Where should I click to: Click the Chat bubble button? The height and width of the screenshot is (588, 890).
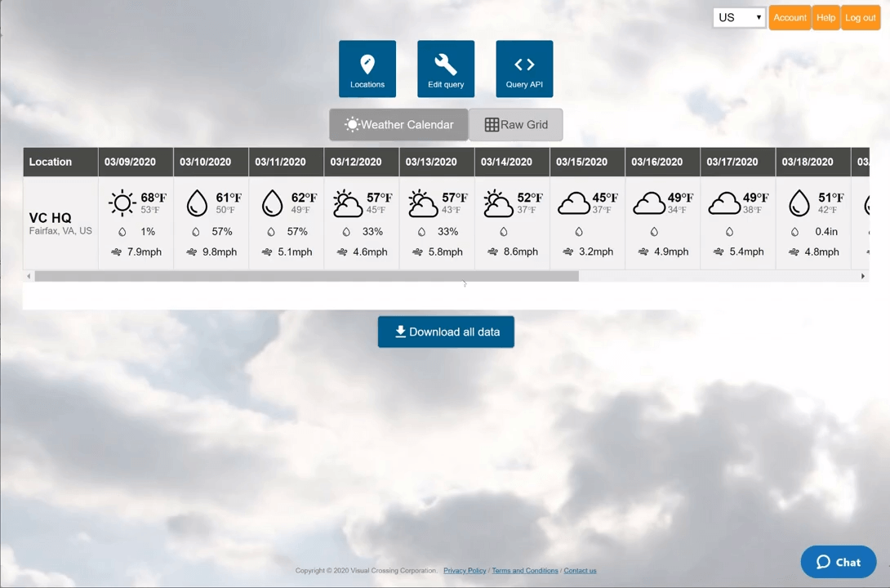click(839, 562)
